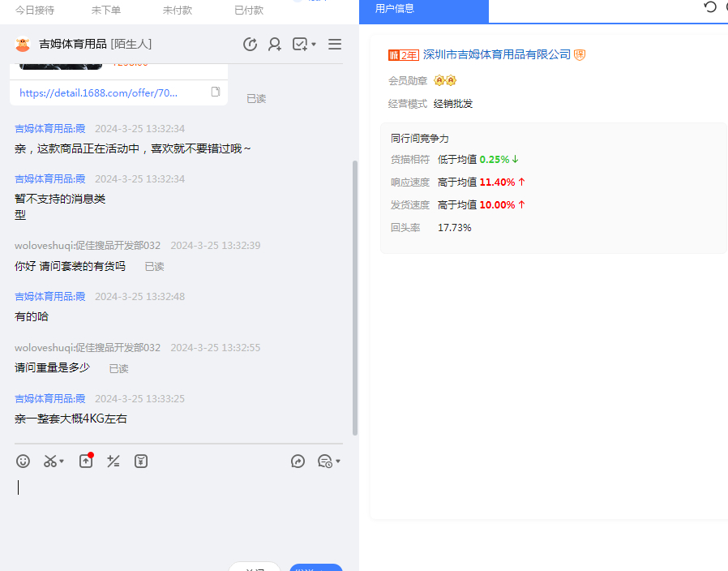Image resolution: width=728 pixels, height=571 pixels.
Task: Select the 未付款 tab
Action: point(178,10)
